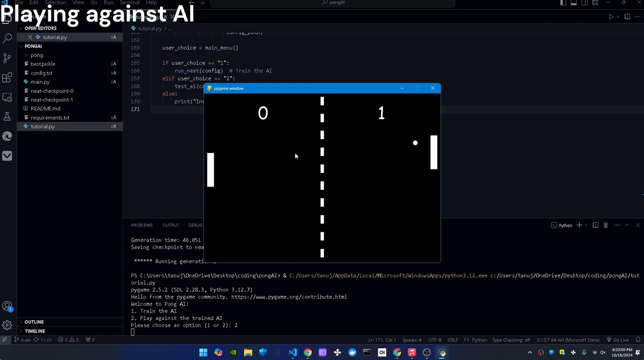Open the Terminal menu
Image resolution: width=644 pixels, height=360 pixels.
[129, 3]
